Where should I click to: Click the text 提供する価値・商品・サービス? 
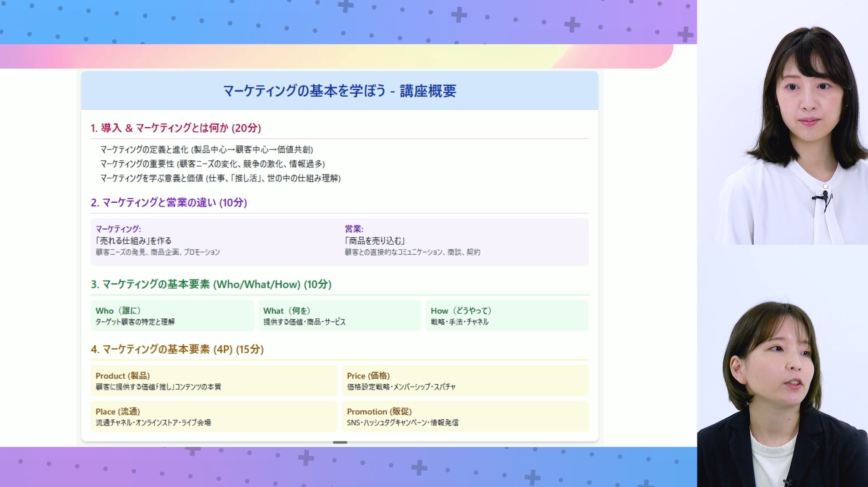pyautogui.click(x=304, y=322)
